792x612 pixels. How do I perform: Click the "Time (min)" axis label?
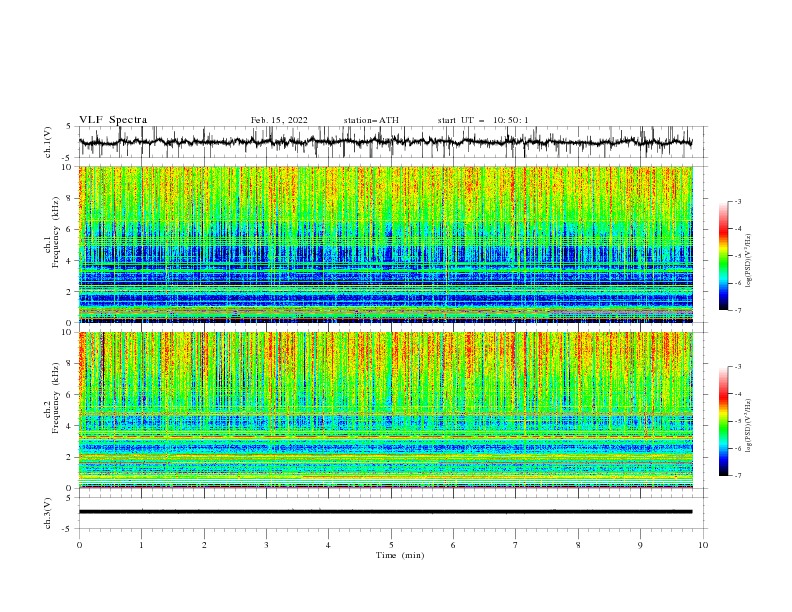click(x=400, y=555)
